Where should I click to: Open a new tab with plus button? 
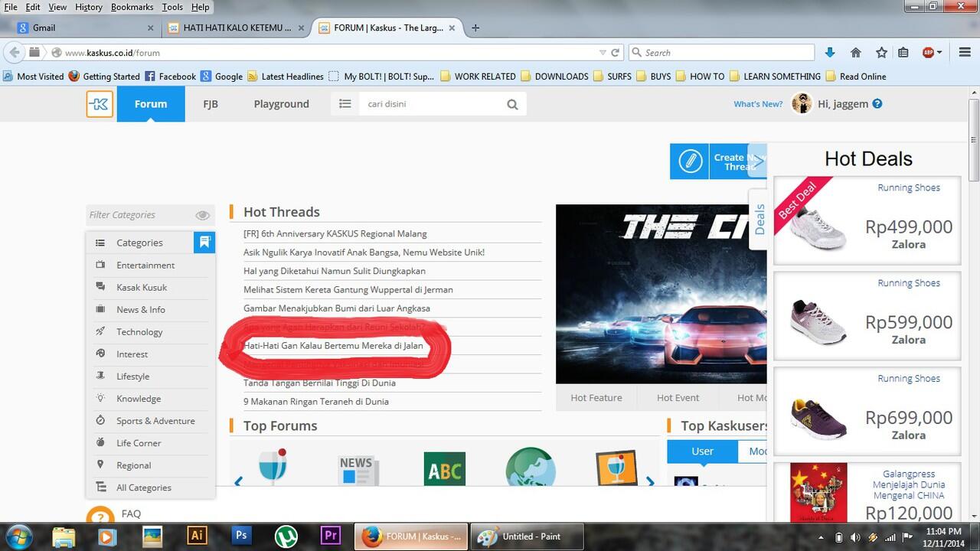[x=475, y=28]
